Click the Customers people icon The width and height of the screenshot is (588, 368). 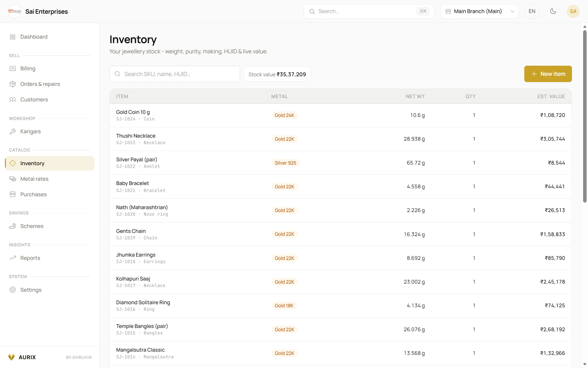coord(13,100)
